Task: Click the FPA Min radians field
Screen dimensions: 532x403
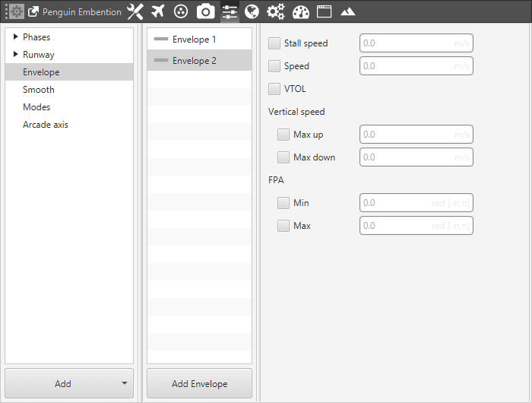Action: pos(416,203)
